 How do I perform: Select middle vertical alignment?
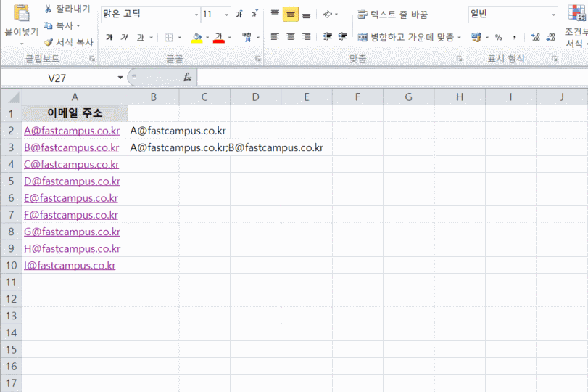tap(291, 15)
